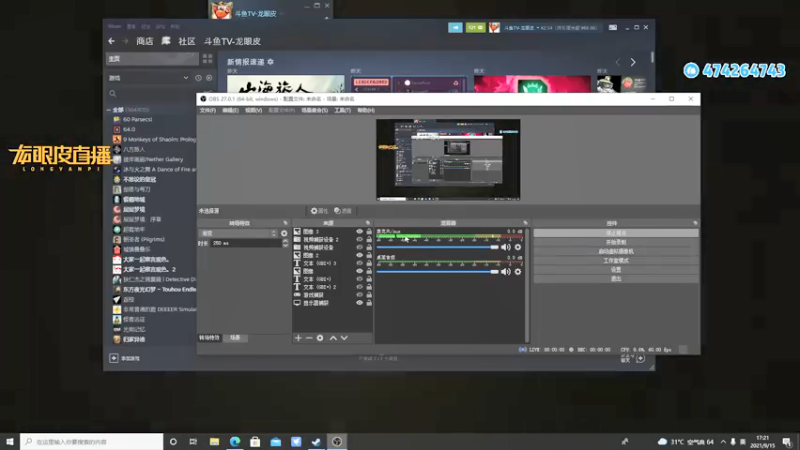Open OBS 工具(T) menu

[x=342, y=110]
